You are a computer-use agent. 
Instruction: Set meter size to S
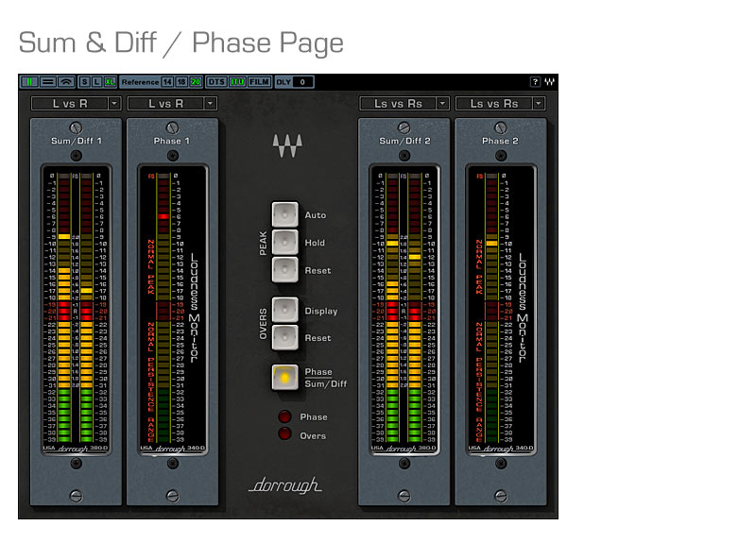pyautogui.click(x=84, y=82)
